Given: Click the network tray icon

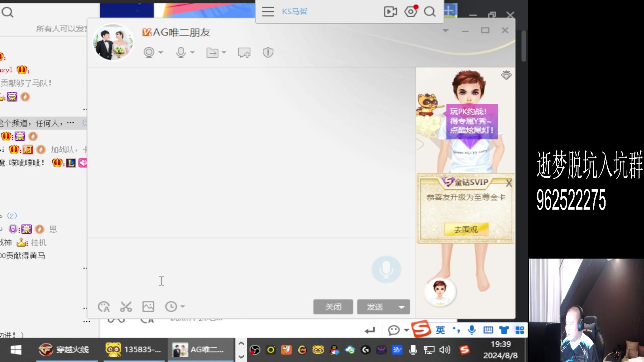Looking at the screenshot, I should click(x=429, y=350).
